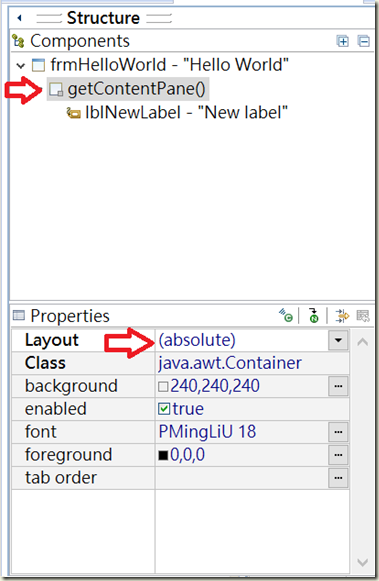
Task: Click the font property name
Action: click(41, 432)
